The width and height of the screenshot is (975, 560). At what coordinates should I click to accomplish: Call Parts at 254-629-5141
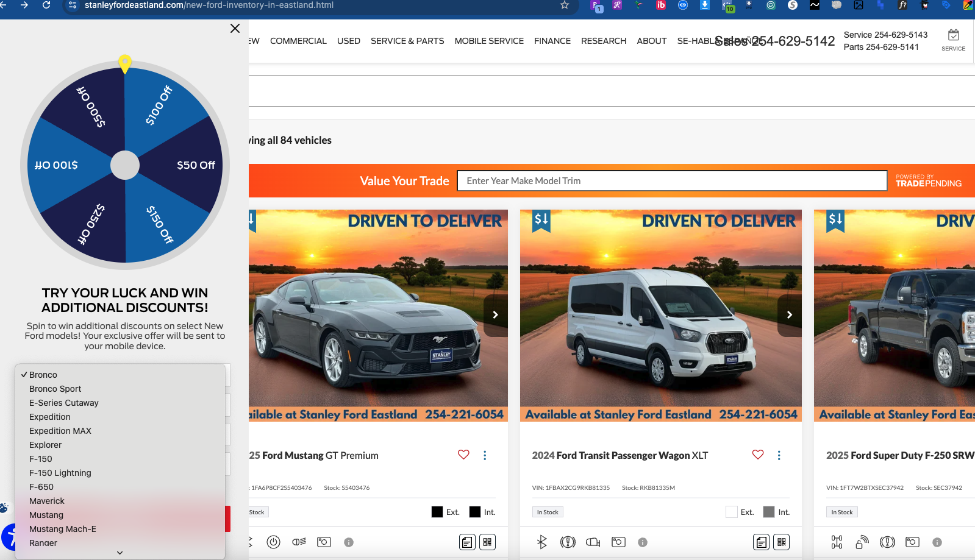point(881,47)
